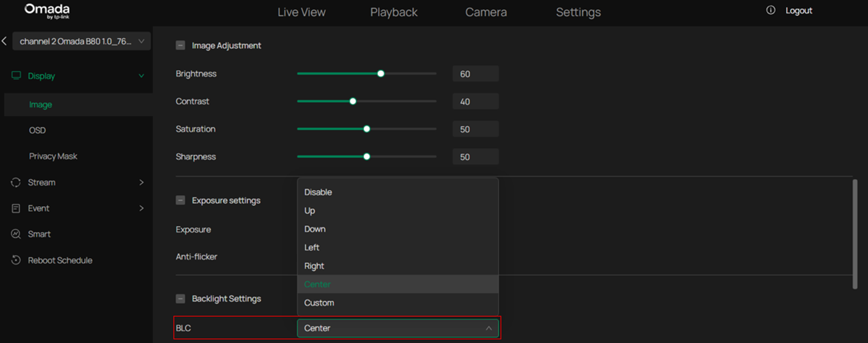Collapse the Backlight Settings section
Image resolution: width=868 pixels, height=343 pixels.
[x=181, y=299]
